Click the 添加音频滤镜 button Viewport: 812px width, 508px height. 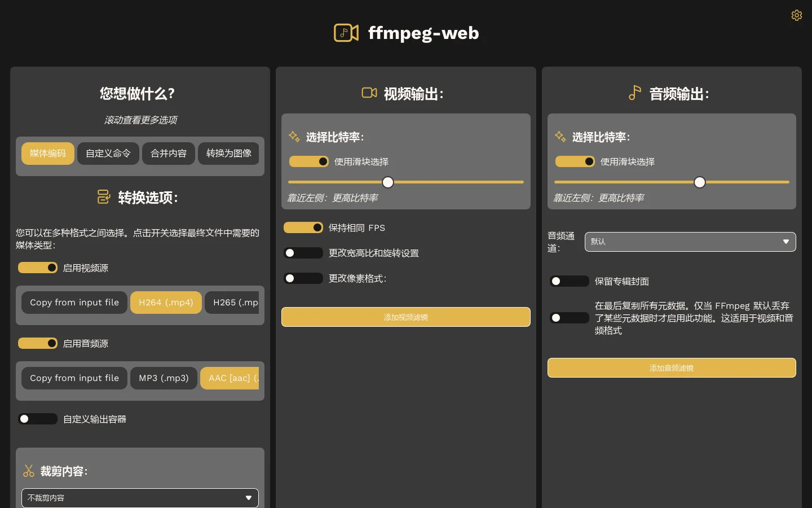coord(672,368)
